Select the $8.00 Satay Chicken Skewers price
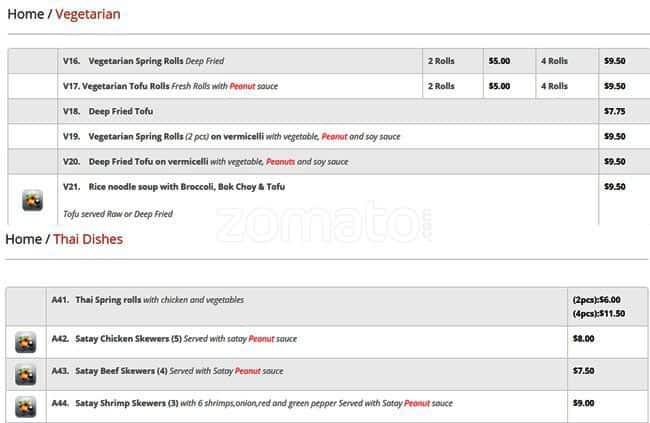Image resolution: width=650 pixels, height=423 pixels. click(x=583, y=339)
